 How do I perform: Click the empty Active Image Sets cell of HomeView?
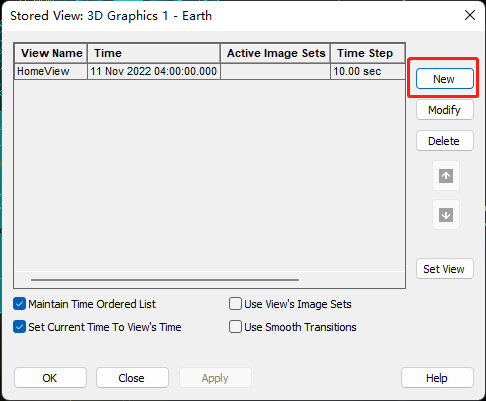(x=275, y=71)
